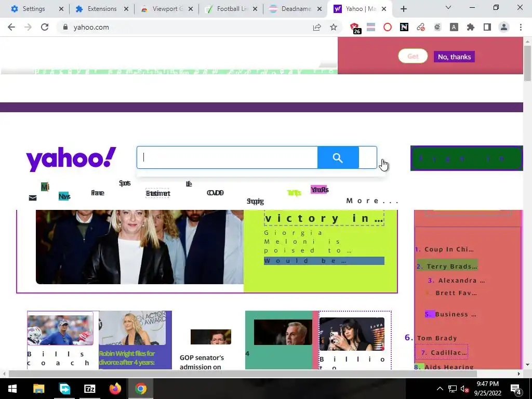Screen dimensions: 532x399
Task: Open the Sports navigation link
Action: (x=125, y=183)
